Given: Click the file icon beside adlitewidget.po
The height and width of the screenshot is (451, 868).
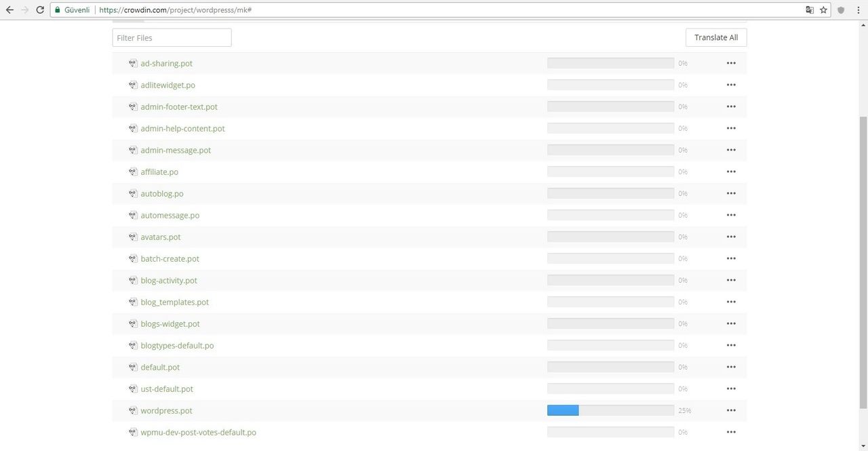Looking at the screenshot, I should click(133, 85).
